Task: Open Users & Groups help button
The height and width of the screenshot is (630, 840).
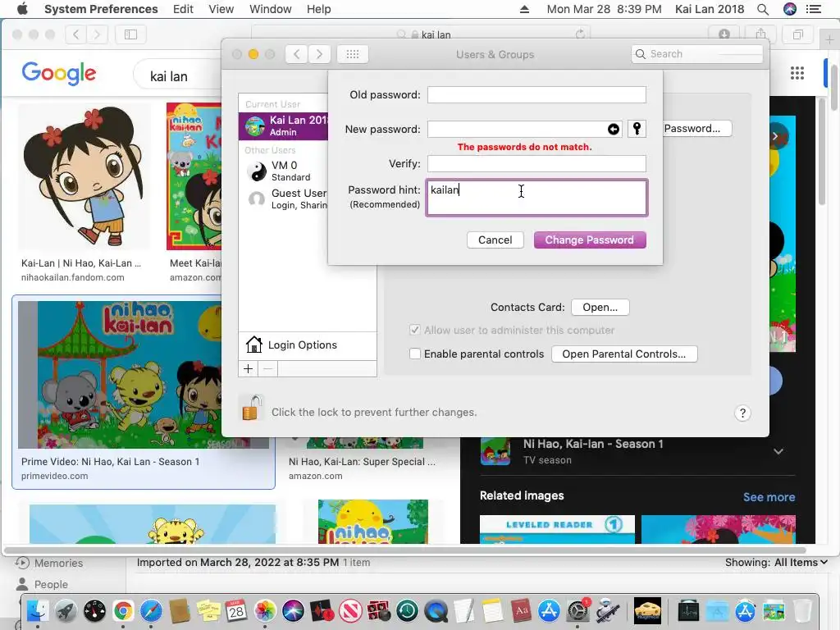Action: click(x=742, y=413)
